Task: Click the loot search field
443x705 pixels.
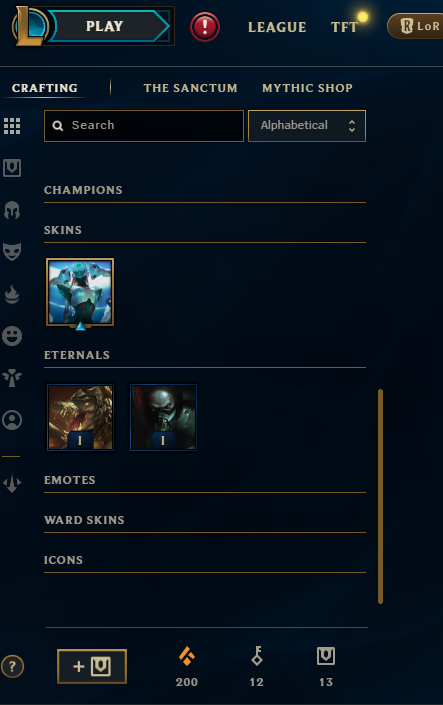Action: 144,125
